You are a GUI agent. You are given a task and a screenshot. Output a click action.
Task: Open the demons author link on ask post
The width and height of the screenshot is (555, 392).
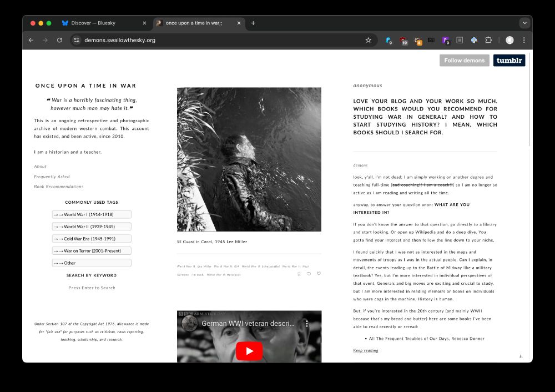(x=360, y=165)
